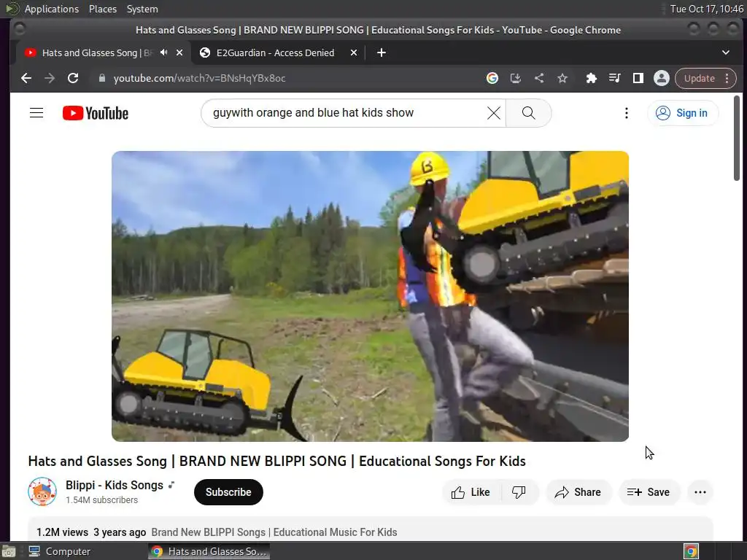This screenshot has height=560, width=747.
Task: Click the YouTube search magnifier button
Action: click(528, 113)
